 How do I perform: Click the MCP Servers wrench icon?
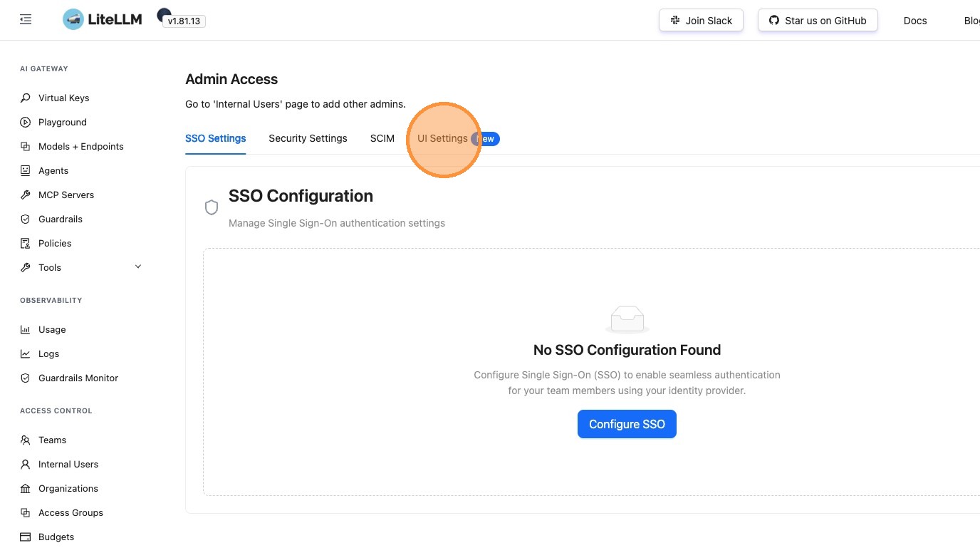(26, 195)
